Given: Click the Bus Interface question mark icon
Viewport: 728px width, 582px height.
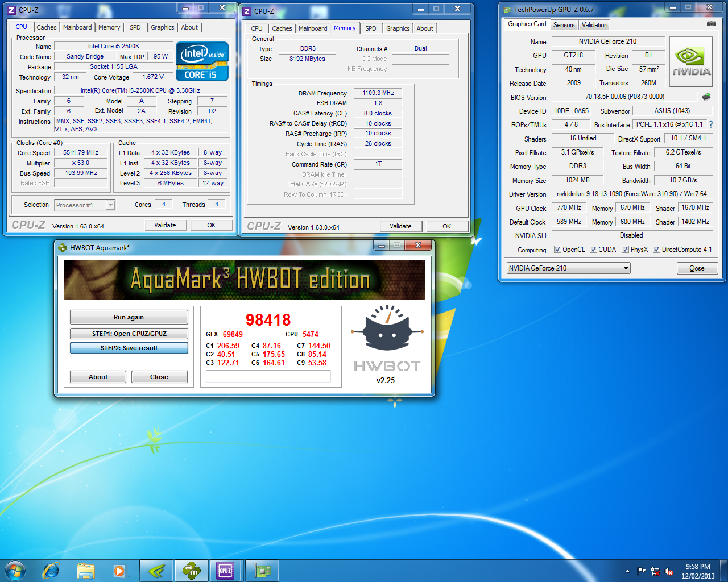Looking at the screenshot, I should point(710,124).
